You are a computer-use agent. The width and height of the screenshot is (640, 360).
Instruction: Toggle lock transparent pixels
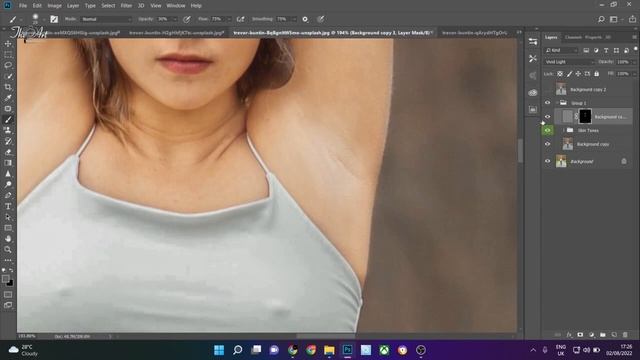point(560,74)
